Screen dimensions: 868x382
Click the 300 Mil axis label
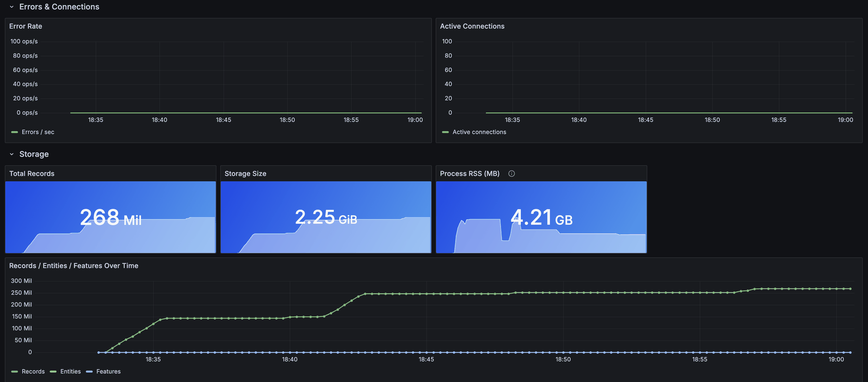click(21, 281)
